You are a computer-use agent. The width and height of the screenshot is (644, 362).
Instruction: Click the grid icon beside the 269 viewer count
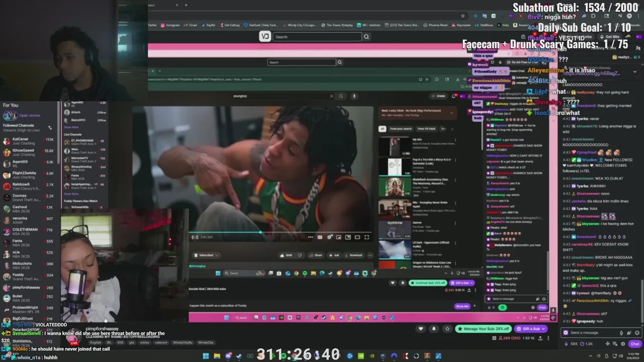(x=494, y=338)
